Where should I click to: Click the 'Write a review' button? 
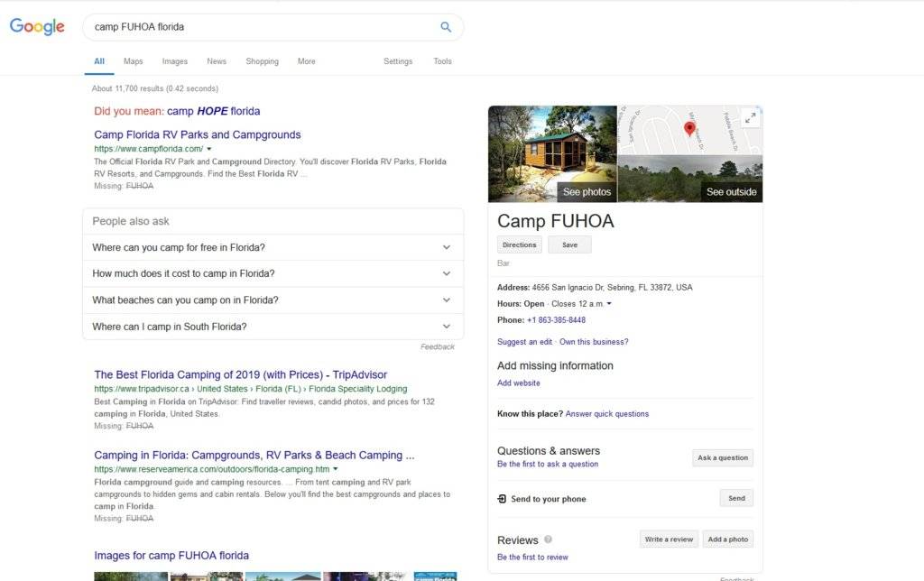(669, 539)
